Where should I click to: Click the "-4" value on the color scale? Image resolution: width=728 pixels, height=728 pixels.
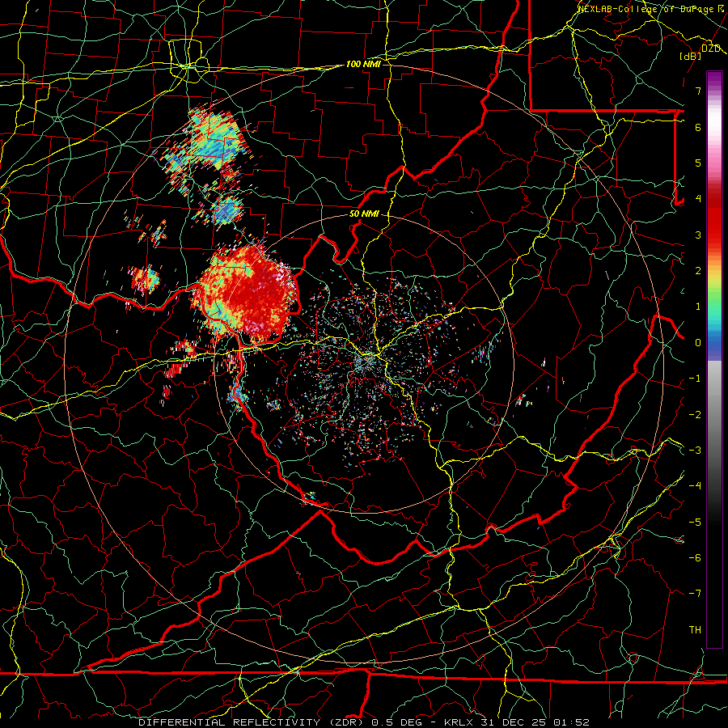[695, 486]
